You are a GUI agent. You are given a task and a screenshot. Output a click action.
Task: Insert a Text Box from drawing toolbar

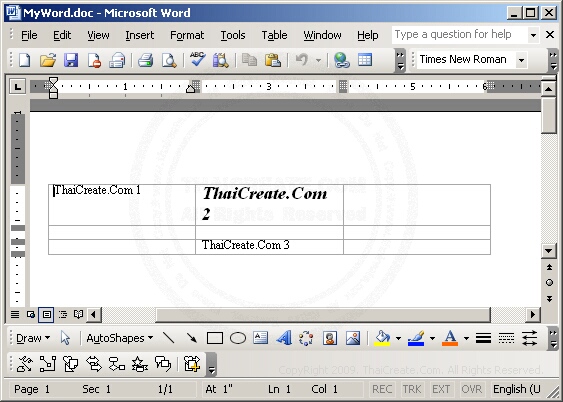pos(261,338)
